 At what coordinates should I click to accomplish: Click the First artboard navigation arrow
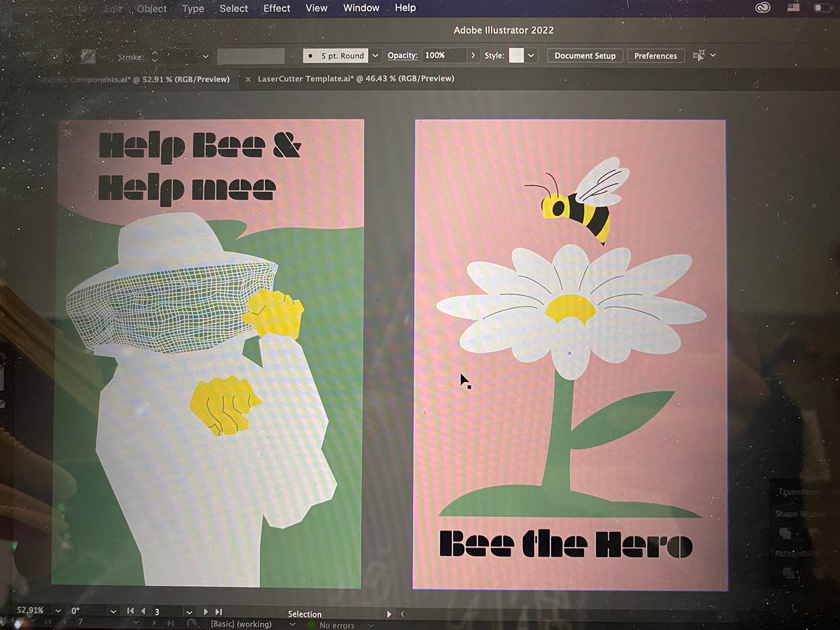(130, 611)
